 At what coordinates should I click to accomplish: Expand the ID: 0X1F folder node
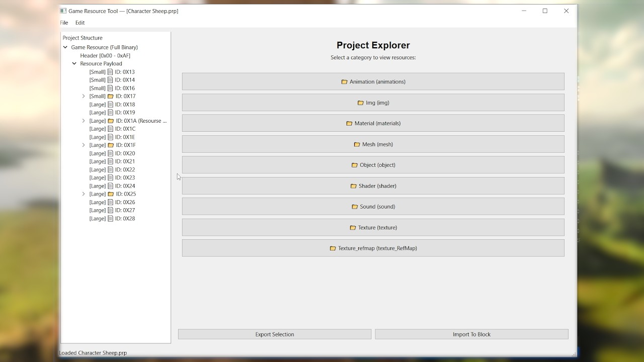(84, 145)
